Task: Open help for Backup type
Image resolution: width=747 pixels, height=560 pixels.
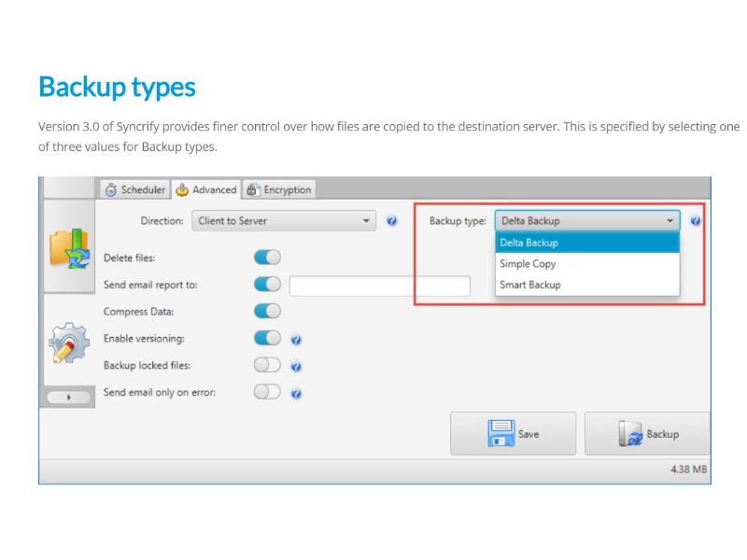Action: tap(696, 221)
